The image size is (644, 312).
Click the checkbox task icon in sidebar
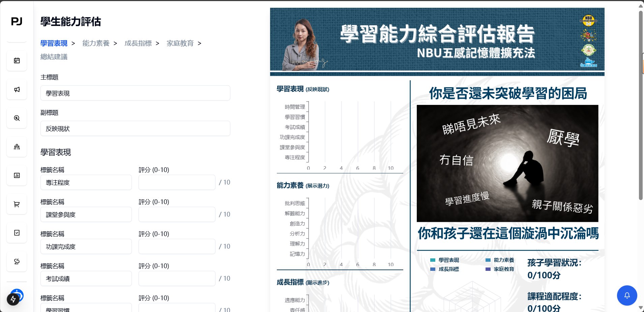17,233
